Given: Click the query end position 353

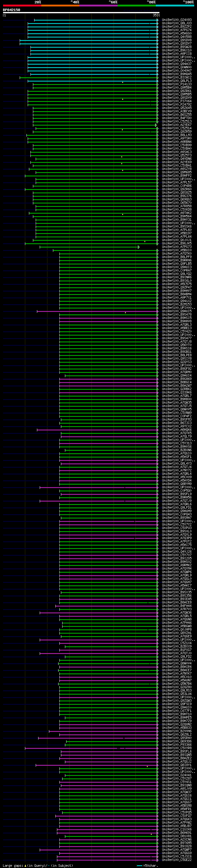Looking at the screenshot, I should pos(155,15).
